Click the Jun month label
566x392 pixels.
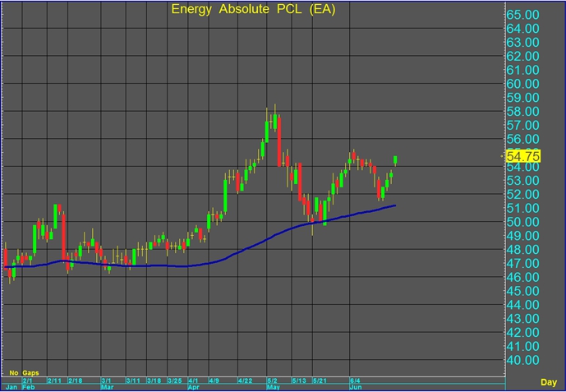[x=356, y=387]
